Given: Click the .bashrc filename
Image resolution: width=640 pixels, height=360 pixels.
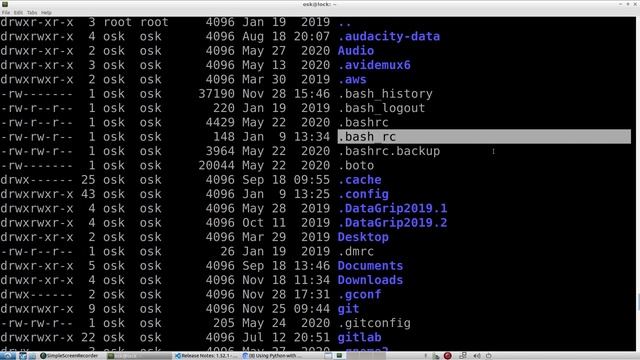Looking at the screenshot, I should [x=363, y=122].
